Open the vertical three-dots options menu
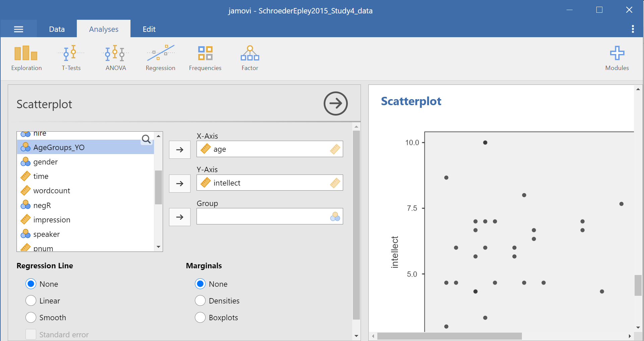 coord(633,29)
